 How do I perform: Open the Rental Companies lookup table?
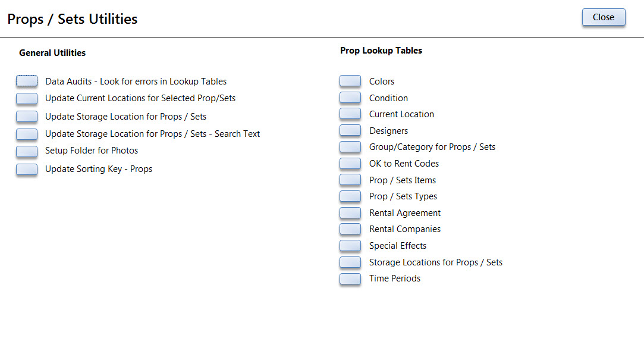[x=350, y=229]
